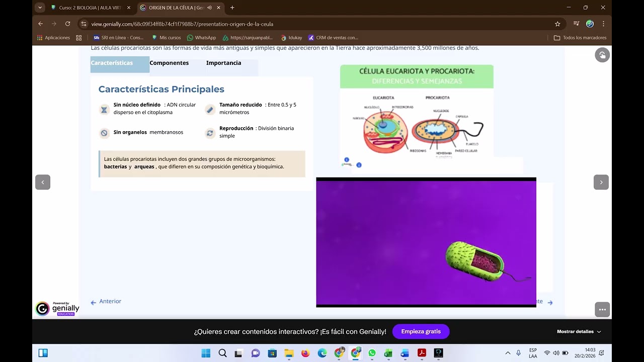644x362 pixels.
Task: Open the widgets panel icon at taskbar left
Action: point(43,353)
